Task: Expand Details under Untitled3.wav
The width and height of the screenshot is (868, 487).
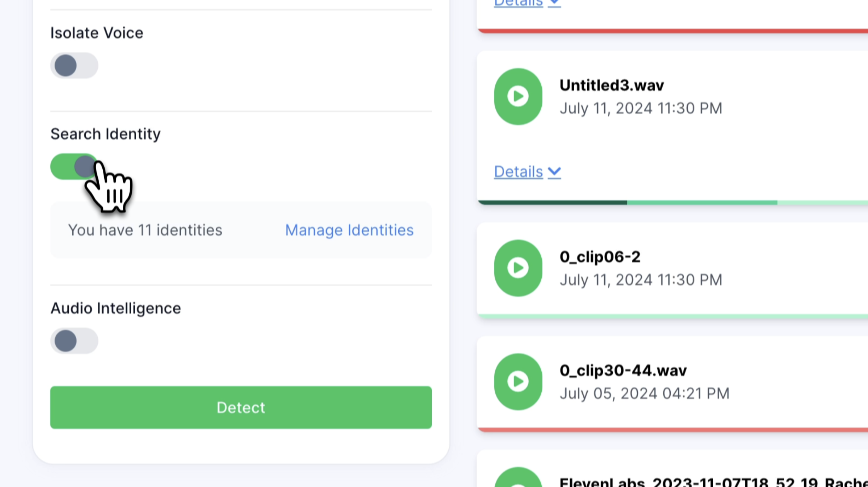Action: (x=518, y=172)
